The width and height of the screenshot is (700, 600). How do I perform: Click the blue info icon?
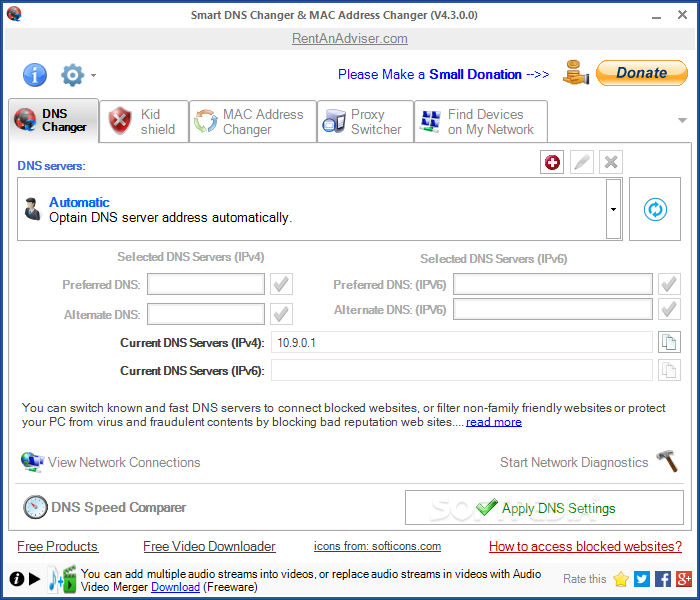[35, 75]
